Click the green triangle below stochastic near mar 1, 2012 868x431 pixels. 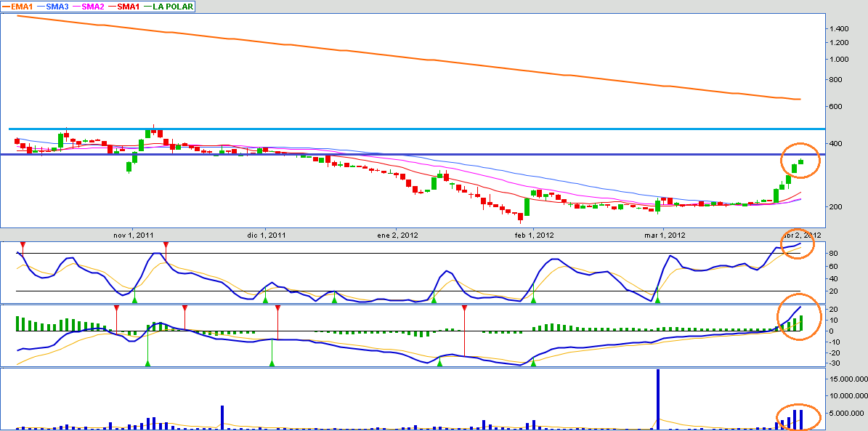tap(657, 299)
